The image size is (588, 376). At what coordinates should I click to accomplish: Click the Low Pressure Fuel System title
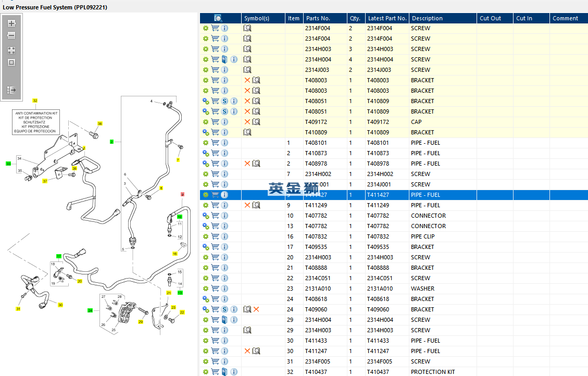[x=55, y=7]
